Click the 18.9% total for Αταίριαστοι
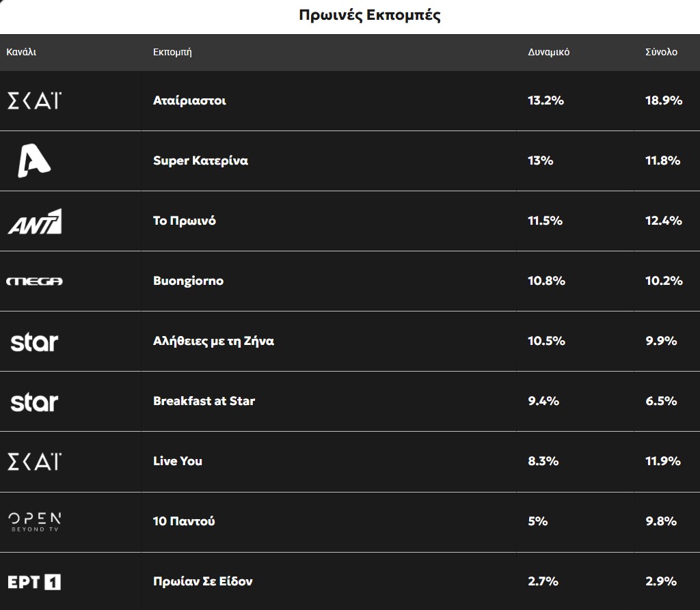This screenshot has height=610, width=700. click(x=664, y=101)
